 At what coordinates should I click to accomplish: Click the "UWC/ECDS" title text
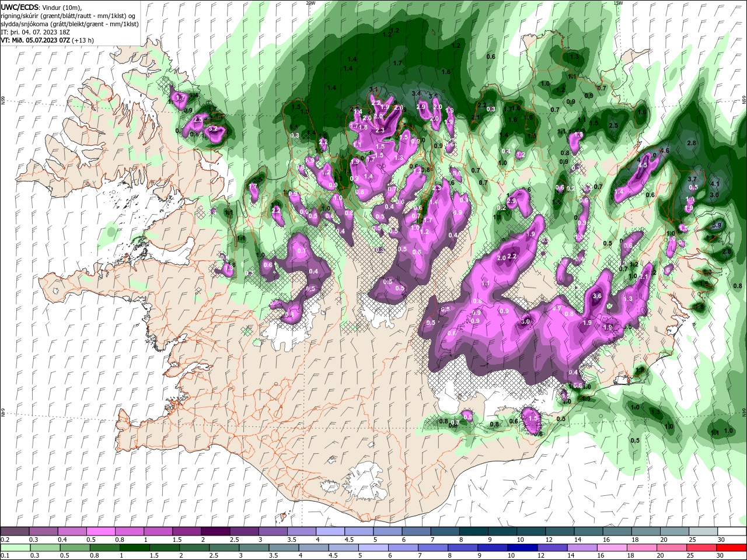tap(20, 7)
